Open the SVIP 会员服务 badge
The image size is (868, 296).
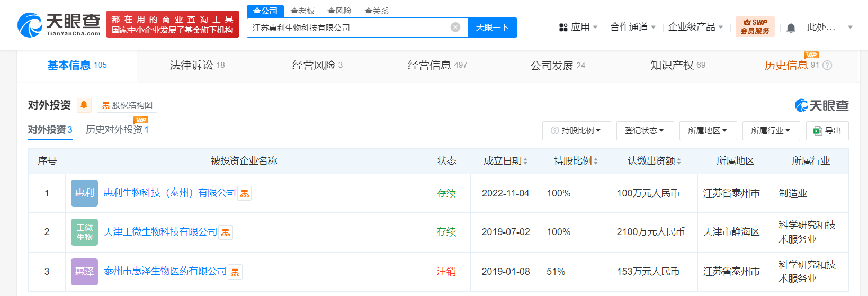pyautogui.click(x=755, y=26)
